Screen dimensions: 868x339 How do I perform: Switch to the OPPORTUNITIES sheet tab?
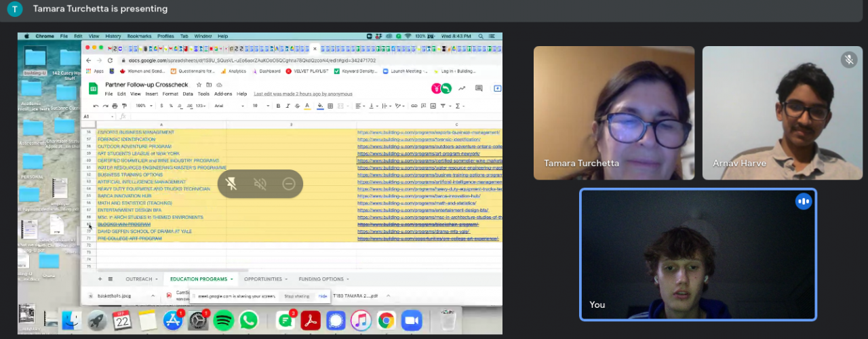[x=262, y=279]
